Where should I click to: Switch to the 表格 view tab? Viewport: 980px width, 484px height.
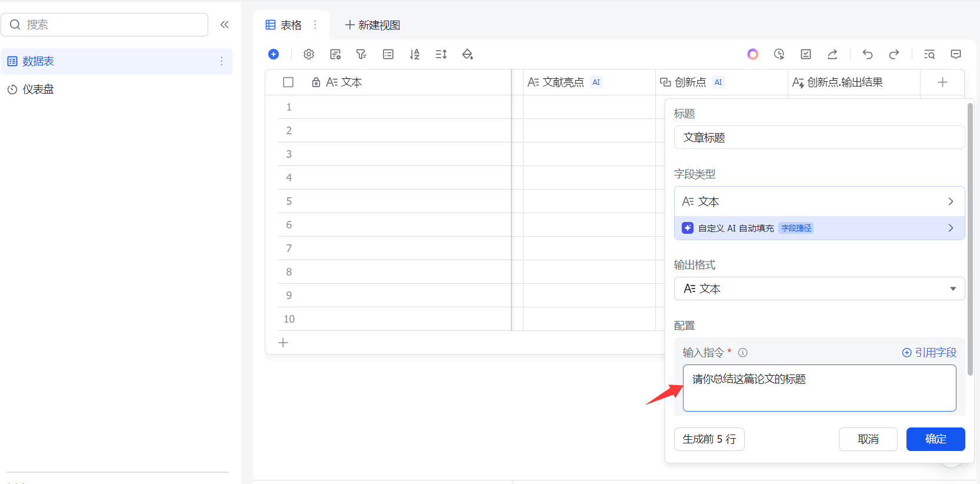(x=285, y=25)
